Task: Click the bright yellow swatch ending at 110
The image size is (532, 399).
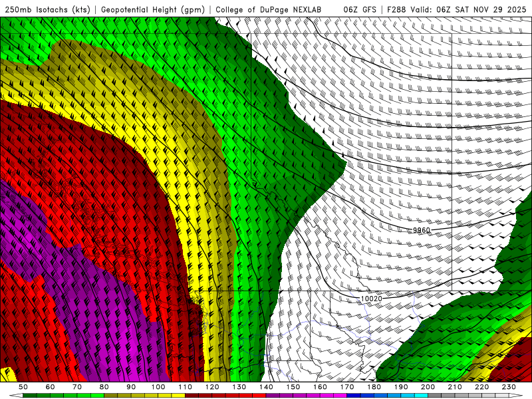Action: [x=178, y=395]
